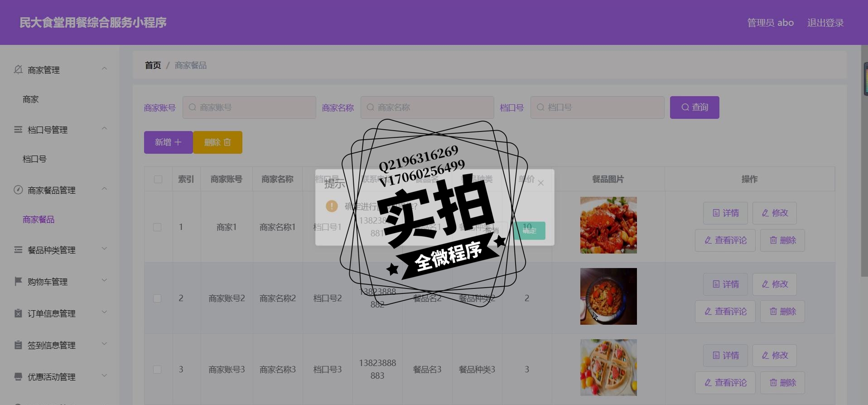Click the warning icon in the dialog
Viewport: 868px width, 405px height.
332,206
